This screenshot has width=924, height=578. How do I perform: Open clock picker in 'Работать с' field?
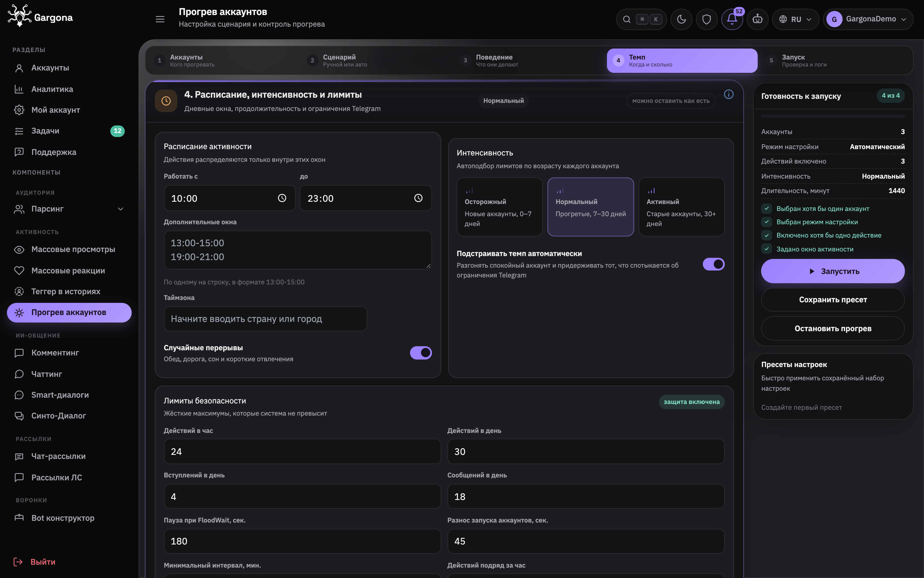tap(282, 198)
